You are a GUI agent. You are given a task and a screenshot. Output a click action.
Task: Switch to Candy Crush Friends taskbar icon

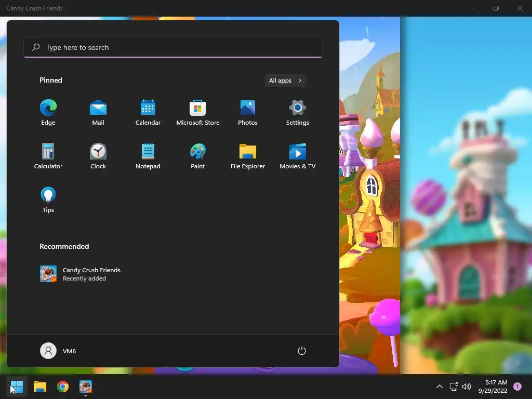(x=86, y=387)
